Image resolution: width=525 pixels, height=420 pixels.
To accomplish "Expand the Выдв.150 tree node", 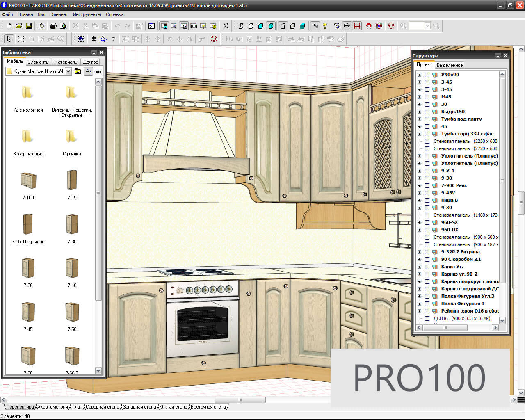I will (x=419, y=112).
